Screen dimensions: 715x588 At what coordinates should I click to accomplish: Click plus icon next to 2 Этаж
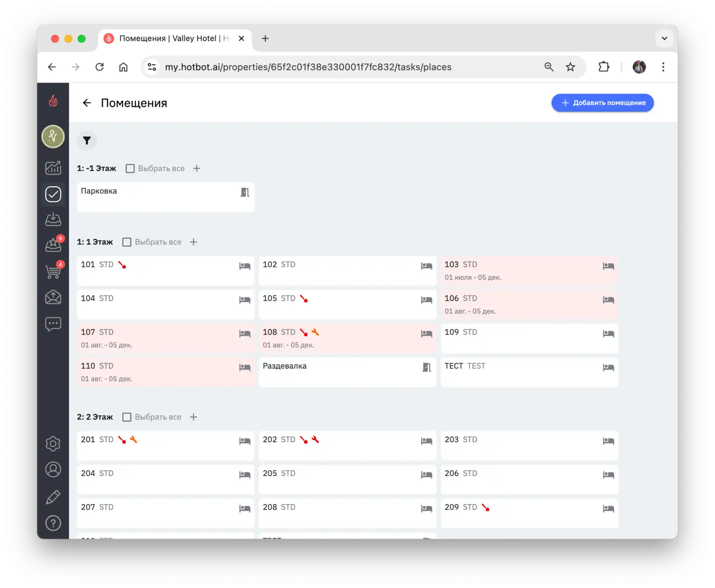(x=194, y=417)
